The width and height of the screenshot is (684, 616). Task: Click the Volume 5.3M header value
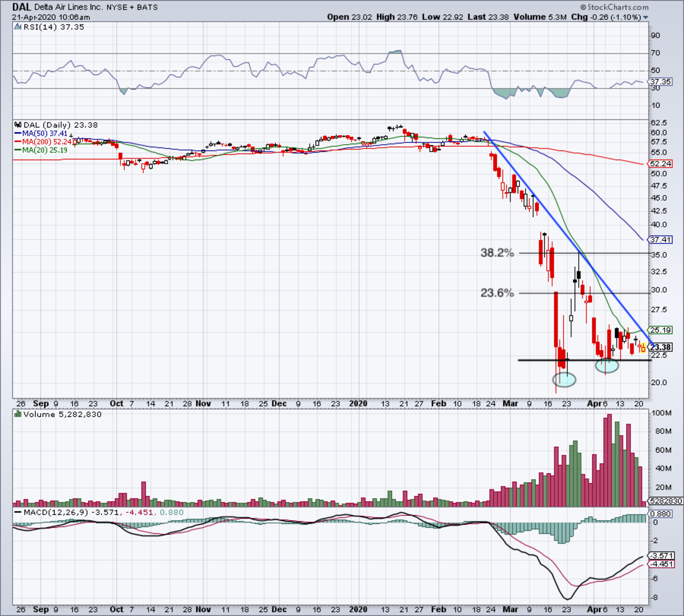point(540,17)
